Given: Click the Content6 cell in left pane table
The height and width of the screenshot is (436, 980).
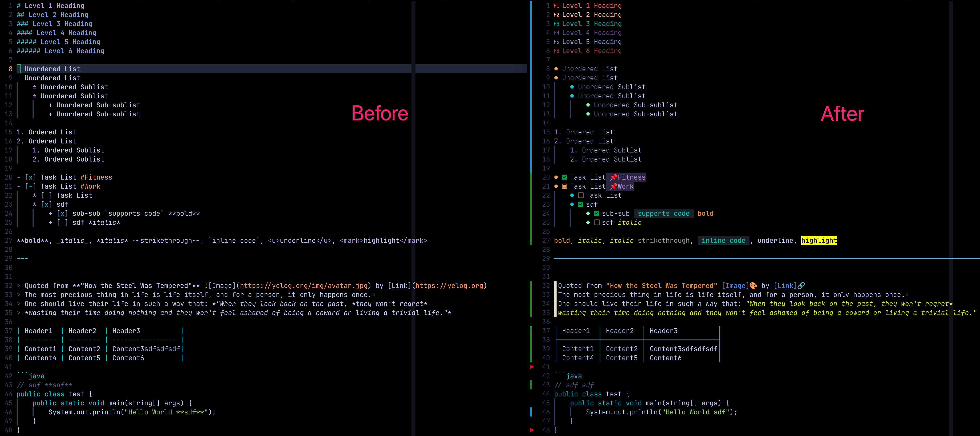Looking at the screenshot, I should tap(128, 358).
